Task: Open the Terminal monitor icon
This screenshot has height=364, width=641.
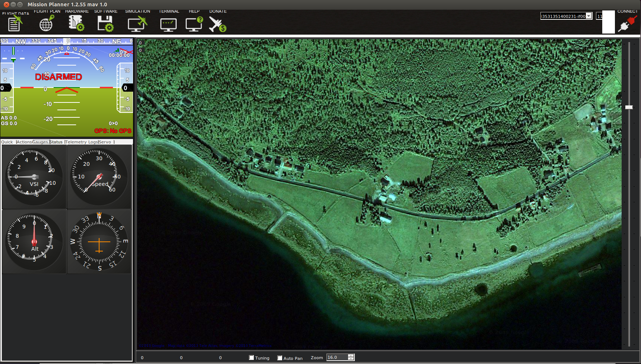Action: (x=168, y=24)
